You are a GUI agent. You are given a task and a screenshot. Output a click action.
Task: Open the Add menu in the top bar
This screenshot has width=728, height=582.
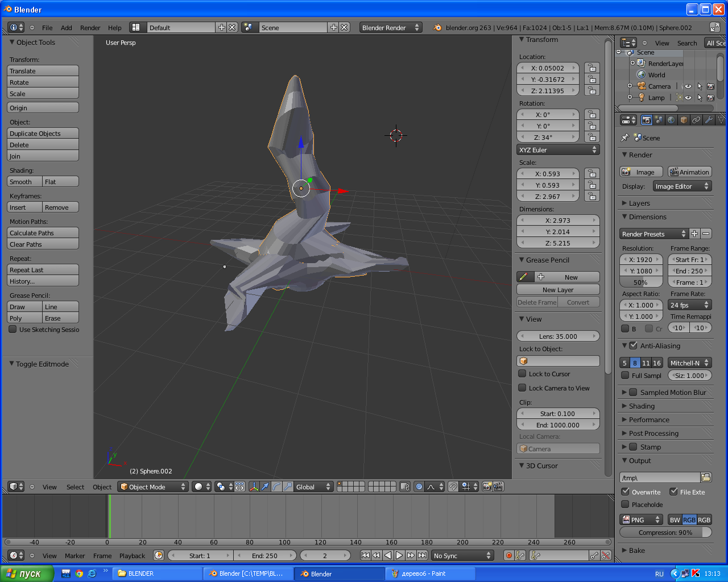tap(67, 27)
